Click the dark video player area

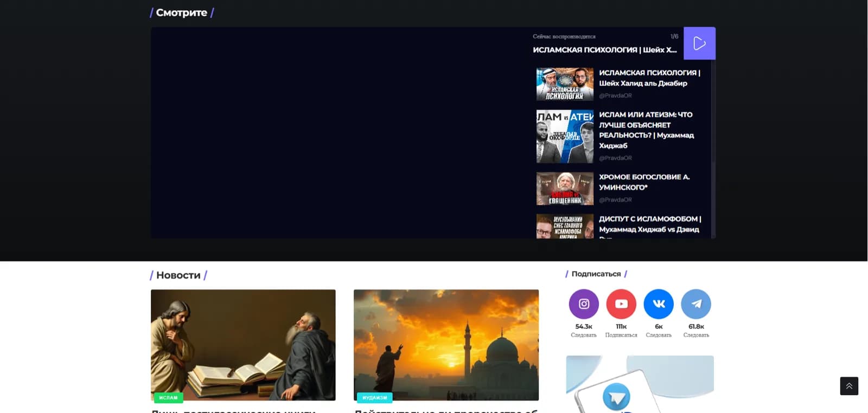point(339,133)
